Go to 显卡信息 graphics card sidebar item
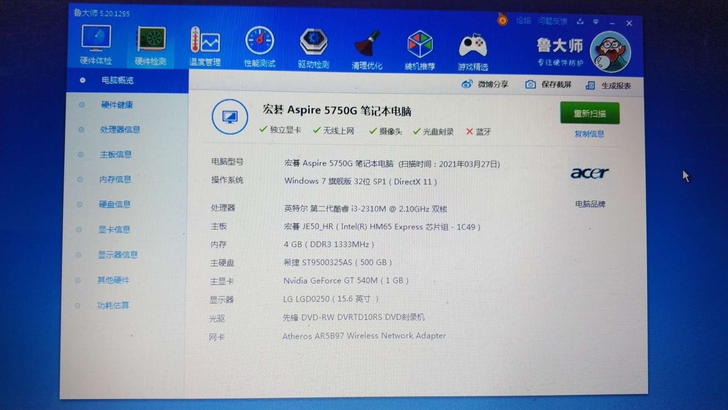This screenshot has width=728, height=410. [115, 229]
